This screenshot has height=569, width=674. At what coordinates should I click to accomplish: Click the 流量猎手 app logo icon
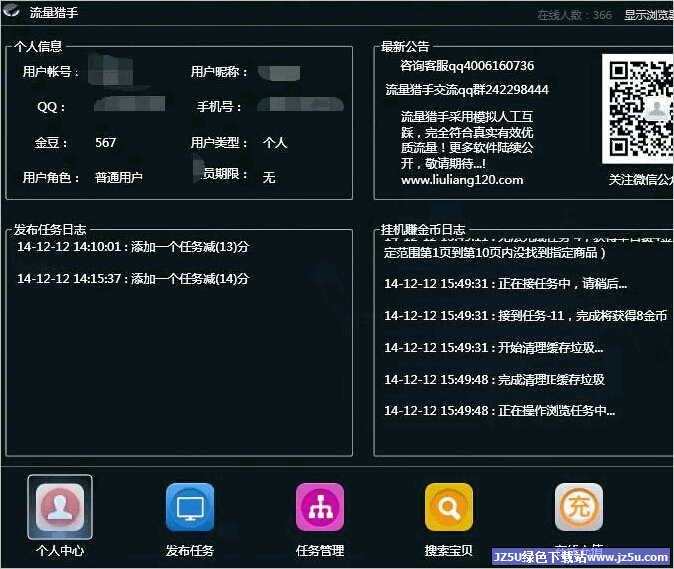point(11,11)
